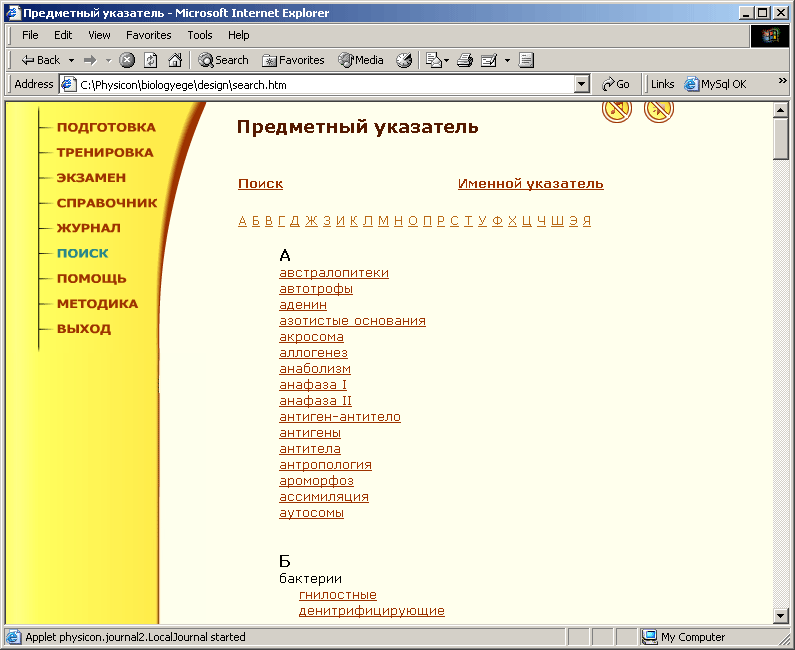Jump to letter Ж in alphabet index
795x650 pixels.
[x=311, y=221]
